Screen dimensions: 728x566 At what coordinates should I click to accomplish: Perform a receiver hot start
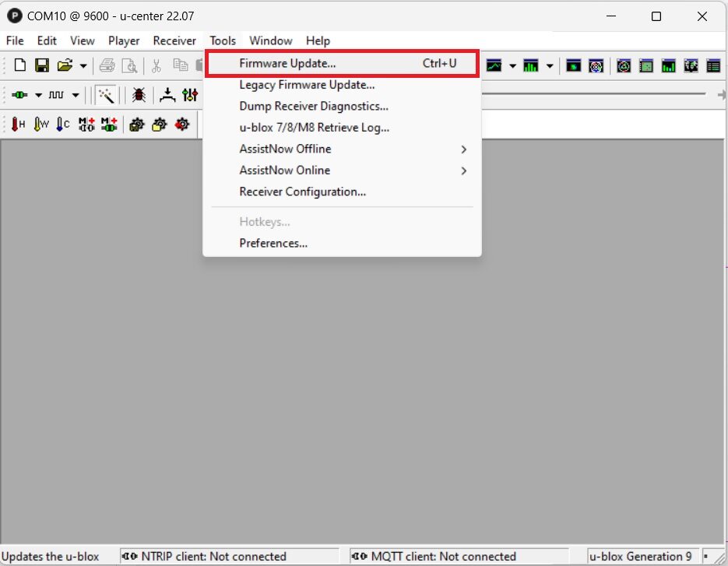tap(17, 124)
